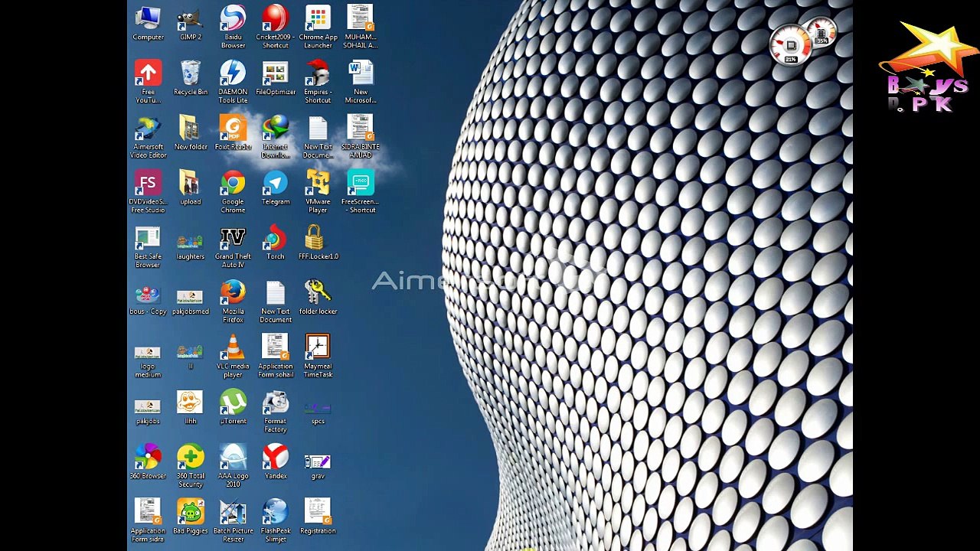Screen dimensions: 980x551
Task: Select the SIDRA BINTE AMJAD document
Action: coord(360,137)
